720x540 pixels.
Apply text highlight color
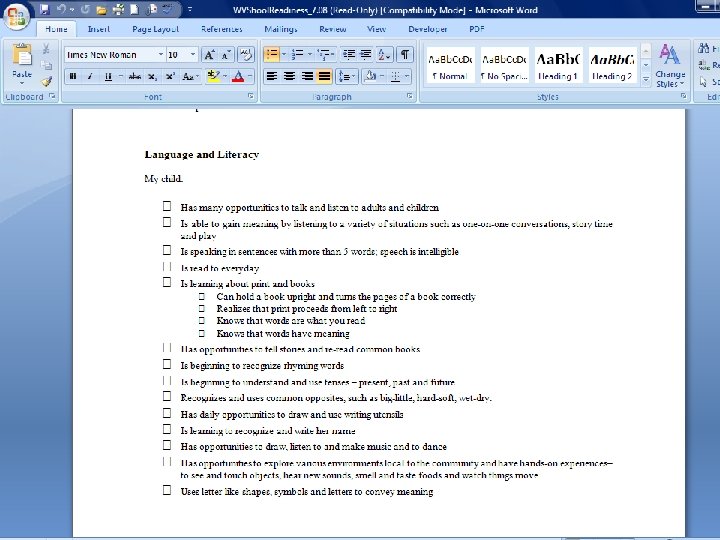tap(213, 76)
